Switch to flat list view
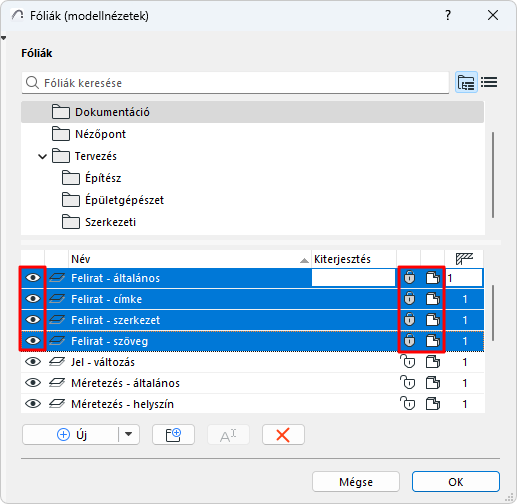 [489, 82]
